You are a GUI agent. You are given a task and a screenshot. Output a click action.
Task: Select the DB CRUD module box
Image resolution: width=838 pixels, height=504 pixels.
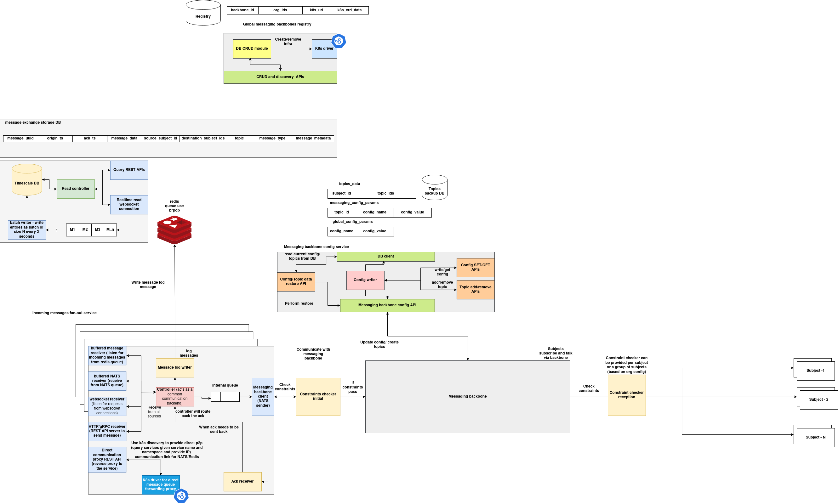pos(252,48)
